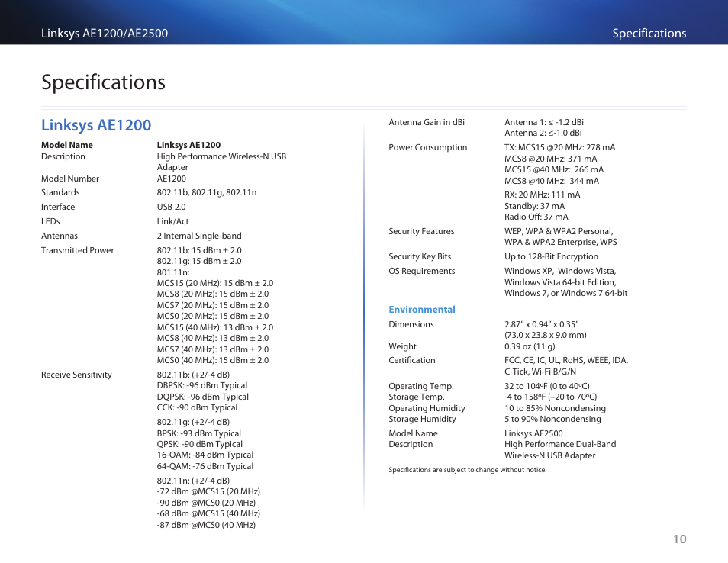Select '10 to 85% Noncondensing' value
728x563 pixels.
[556, 408]
